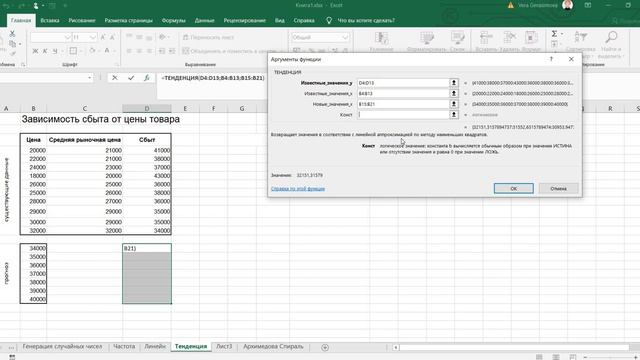
Task: Toggle italic (К) formatting
Action: 45,51
